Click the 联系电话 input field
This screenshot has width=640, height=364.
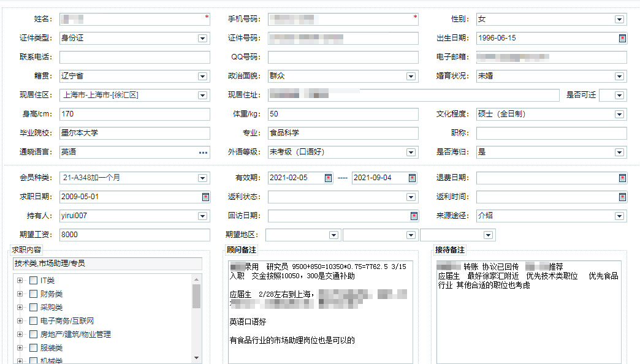[135, 57]
